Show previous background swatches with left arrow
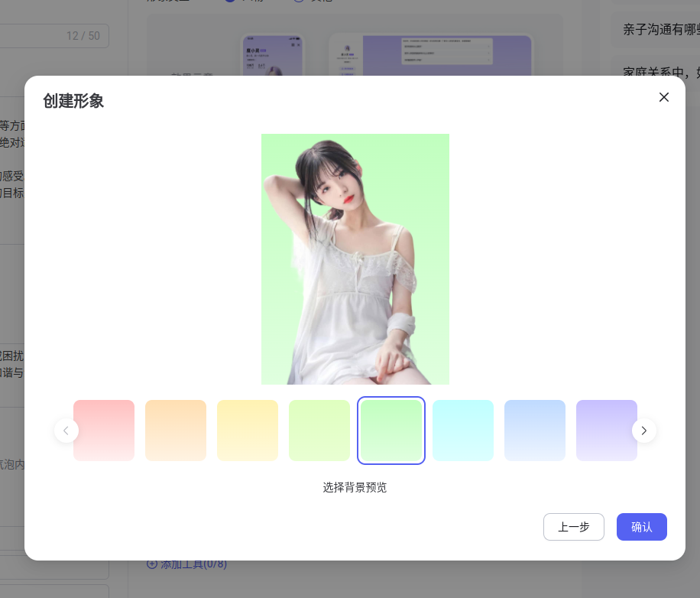 point(66,431)
